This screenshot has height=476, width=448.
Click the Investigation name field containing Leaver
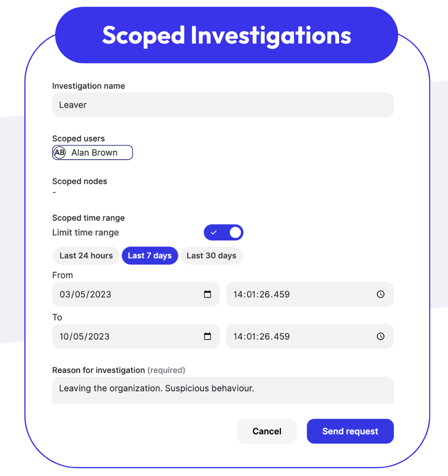click(223, 105)
